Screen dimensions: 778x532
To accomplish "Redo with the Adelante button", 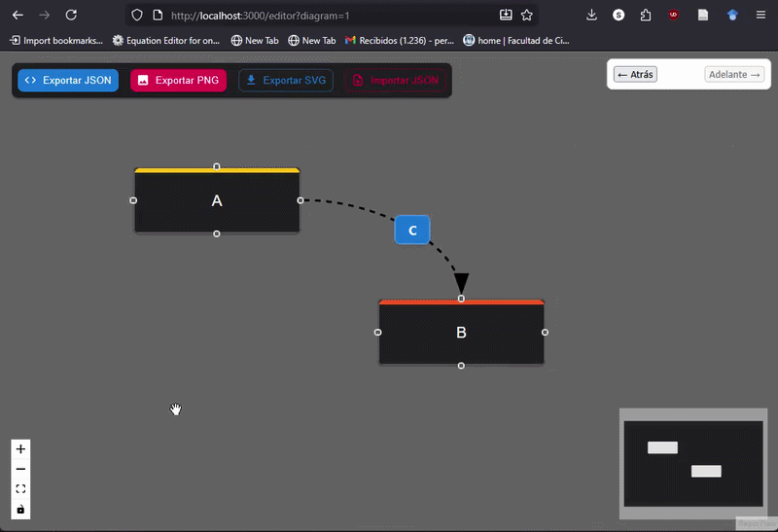I will (734, 75).
